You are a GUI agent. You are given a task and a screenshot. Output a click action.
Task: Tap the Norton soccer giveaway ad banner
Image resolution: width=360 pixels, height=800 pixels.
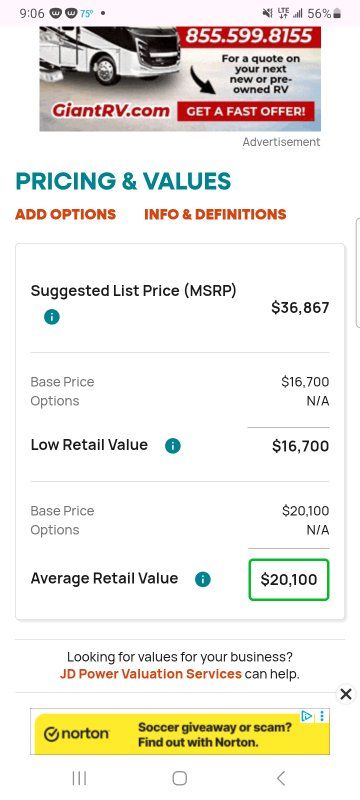coord(180,731)
